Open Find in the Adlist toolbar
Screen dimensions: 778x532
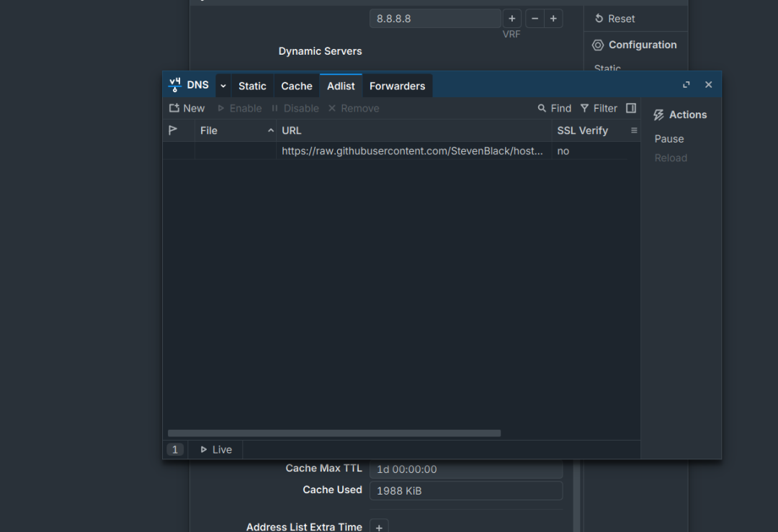point(555,108)
